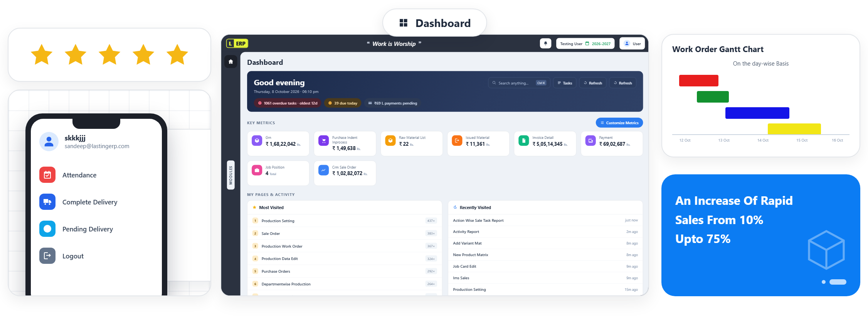Viewport: 868px width, 324px height.
Task: Open the 2026-2027 financial year selector
Action: [x=598, y=44]
